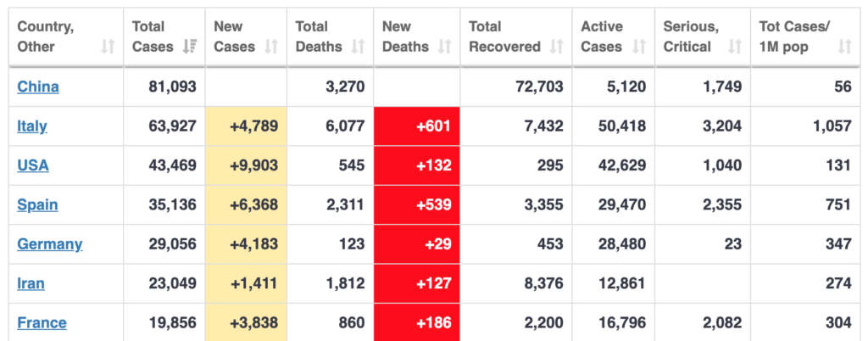Open the USA country link
The width and height of the screenshot is (868, 341).
(x=33, y=165)
